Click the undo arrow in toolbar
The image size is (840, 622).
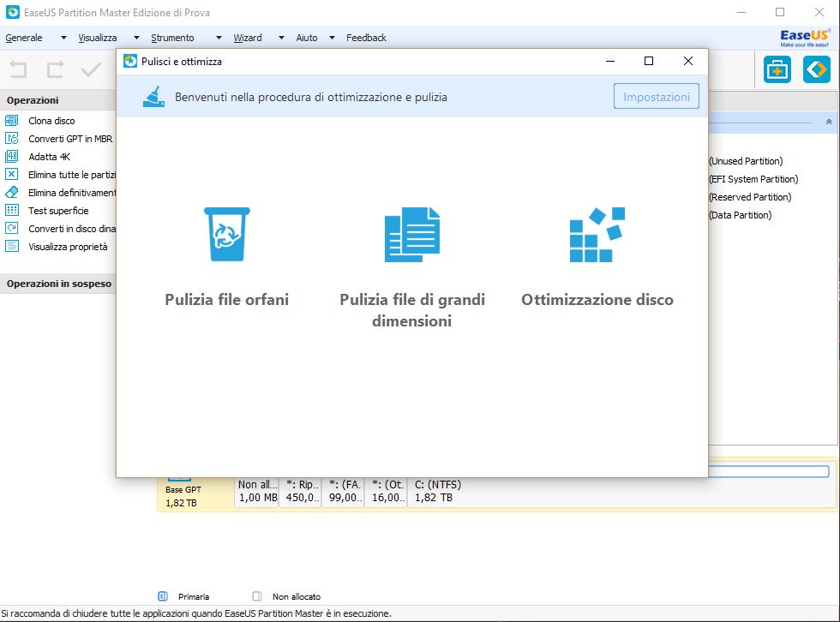(19, 70)
